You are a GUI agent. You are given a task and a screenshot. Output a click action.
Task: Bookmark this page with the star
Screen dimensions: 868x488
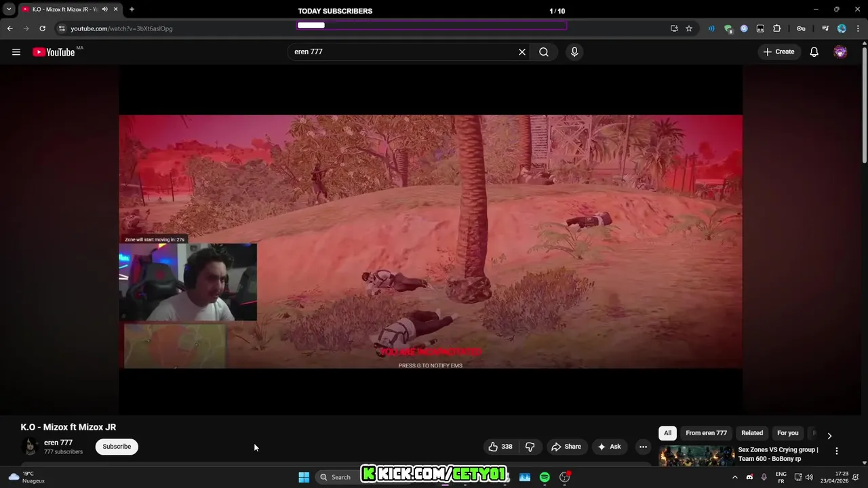(689, 28)
